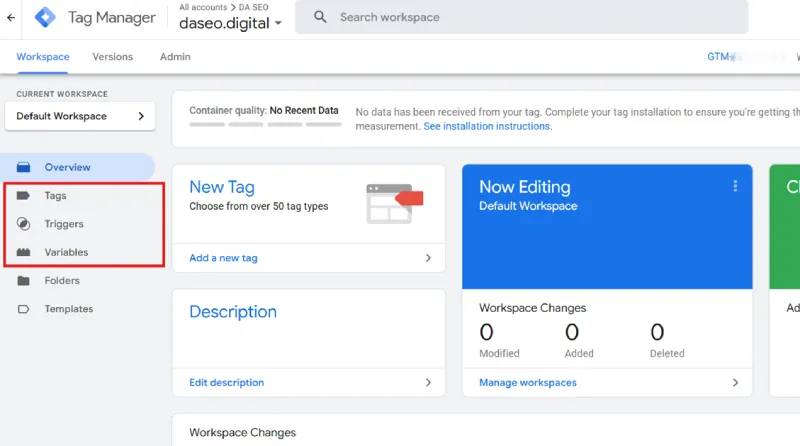Viewport: 800px width, 446px height.
Task: Click the Templates outline tag icon
Action: pyautogui.click(x=23, y=309)
